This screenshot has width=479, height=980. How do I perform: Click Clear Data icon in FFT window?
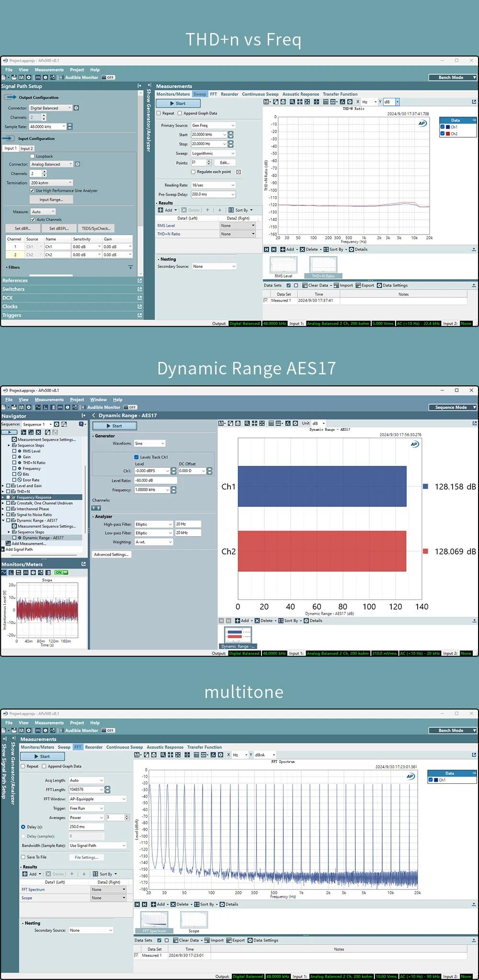pyautogui.click(x=176, y=940)
